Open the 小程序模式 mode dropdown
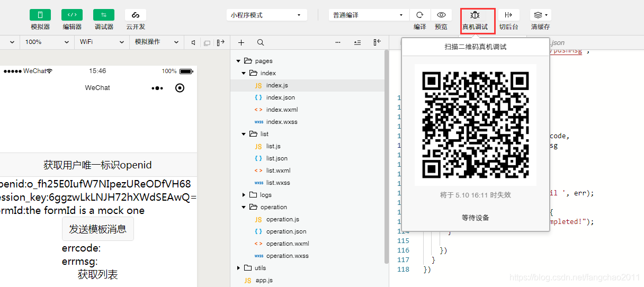 (x=266, y=15)
